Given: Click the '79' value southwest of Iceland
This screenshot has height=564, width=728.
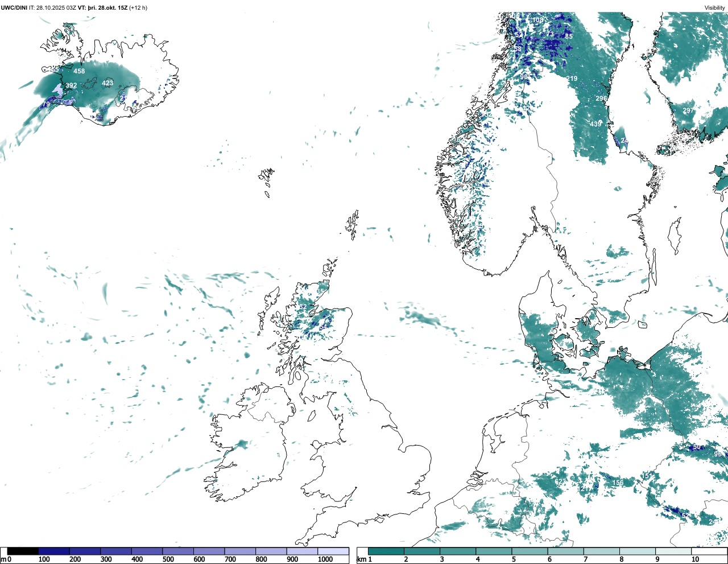Looking at the screenshot, I should click(47, 105).
